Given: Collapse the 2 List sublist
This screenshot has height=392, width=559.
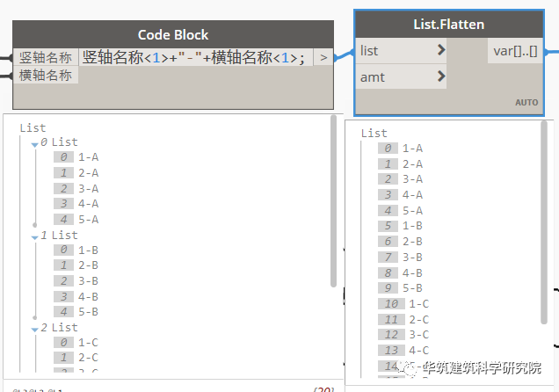Looking at the screenshot, I should (34, 330).
